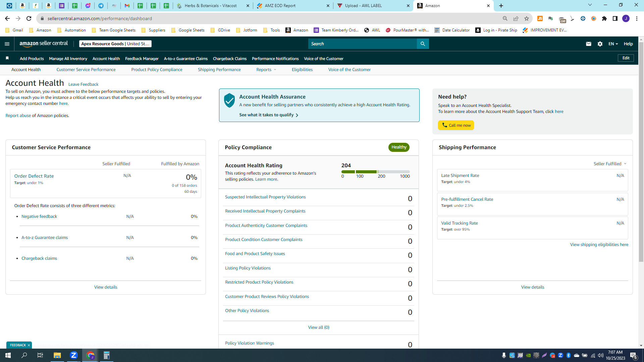The width and height of the screenshot is (644, 362).
Task: Click the Healthy status badge
Action: coord(399,147)
